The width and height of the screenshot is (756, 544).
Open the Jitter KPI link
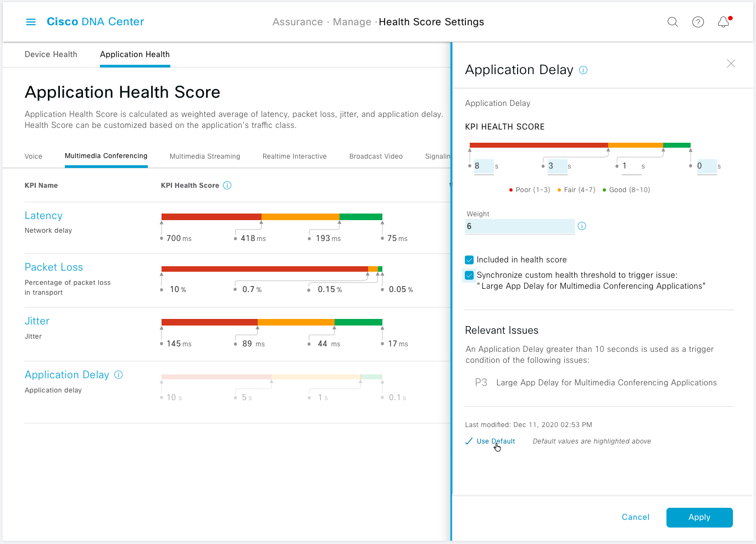coord(37,321)
